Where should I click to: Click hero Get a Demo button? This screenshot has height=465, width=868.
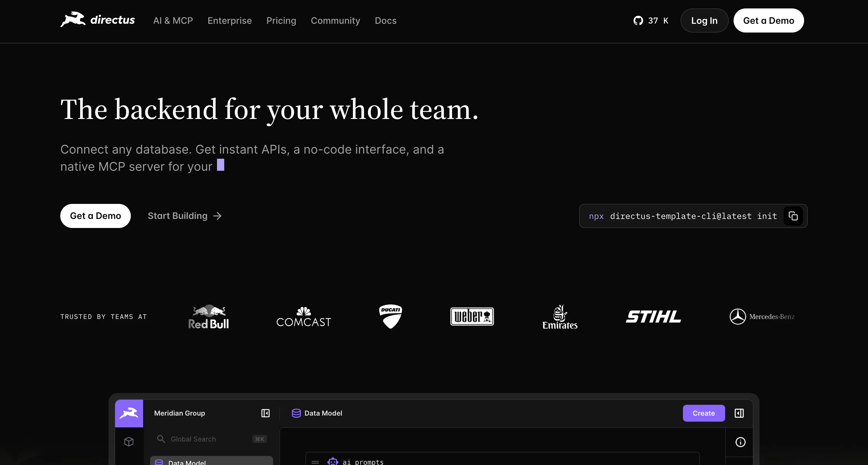(95, 216)
